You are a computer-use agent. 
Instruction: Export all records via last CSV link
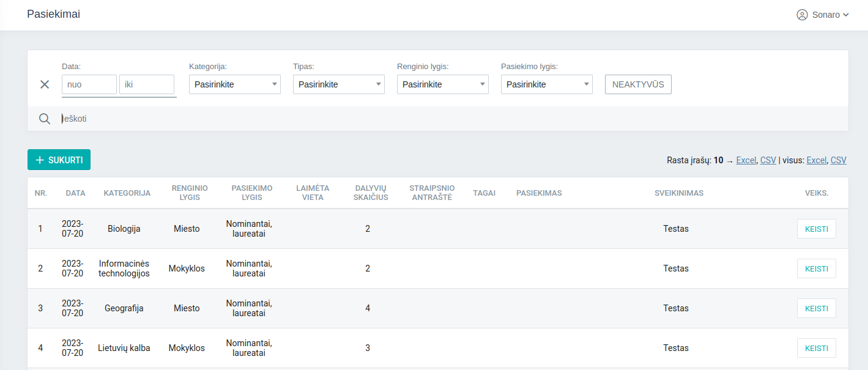(x=838, y=160)
